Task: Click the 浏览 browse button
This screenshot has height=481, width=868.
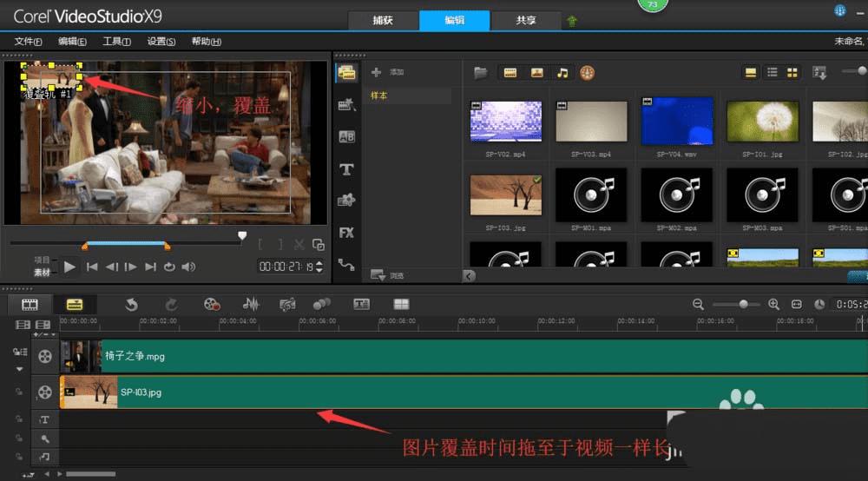Action: 387,275
